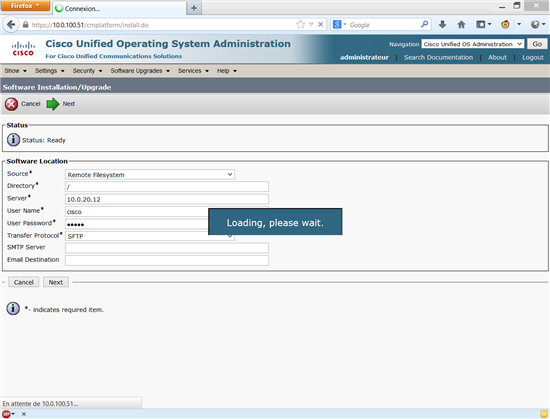Focus the Email Destination field
Screen dimensions: 550x419
pyautogui.click(x=167, y=260)
